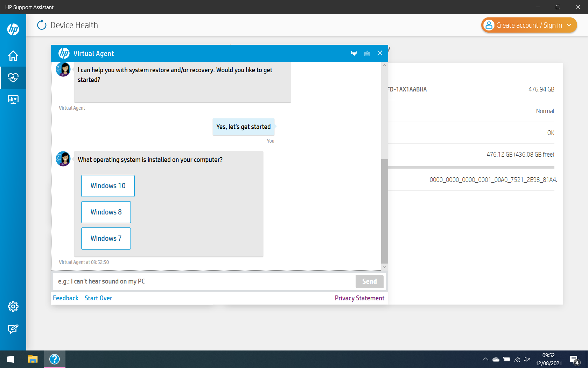Viewport: 588px width, 368px height.
Task: Click the taskbar clock 09:52
Action: tap(548, 355)
